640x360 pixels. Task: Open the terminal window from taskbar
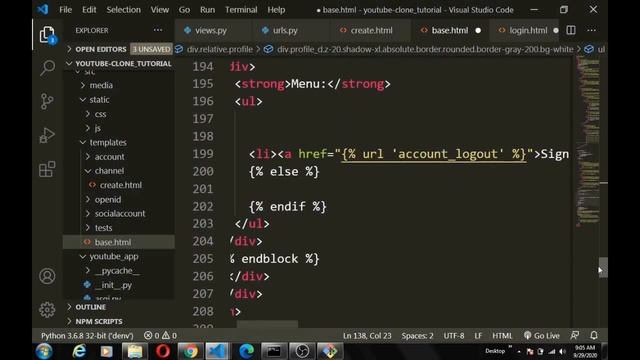tap(273, 351)
